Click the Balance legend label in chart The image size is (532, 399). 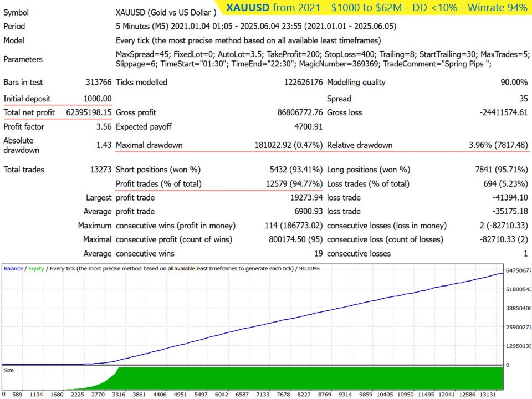pyautogui.click(x=13, y=268)
